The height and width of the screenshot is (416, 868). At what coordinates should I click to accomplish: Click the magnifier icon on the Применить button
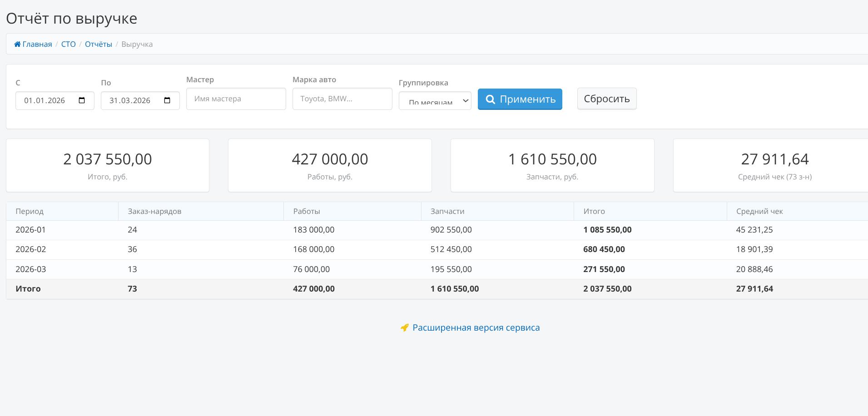(x=490, y=99)
